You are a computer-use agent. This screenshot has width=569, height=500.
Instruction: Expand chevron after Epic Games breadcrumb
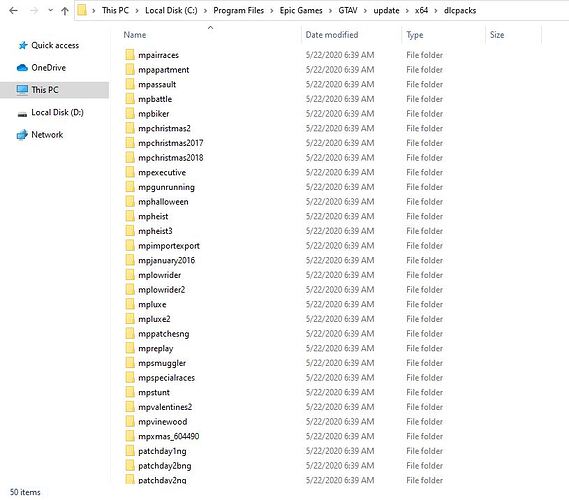[330, 11]
